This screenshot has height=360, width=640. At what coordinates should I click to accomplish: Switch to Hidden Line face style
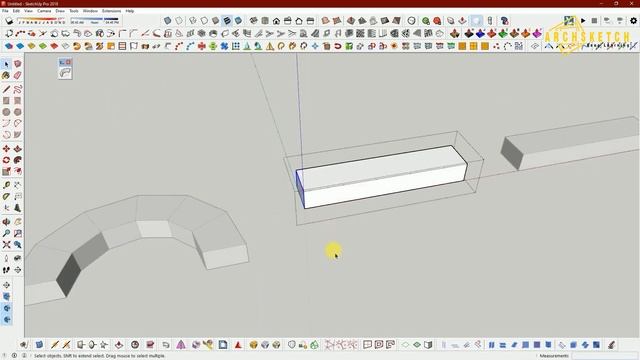tap(204, 21)
